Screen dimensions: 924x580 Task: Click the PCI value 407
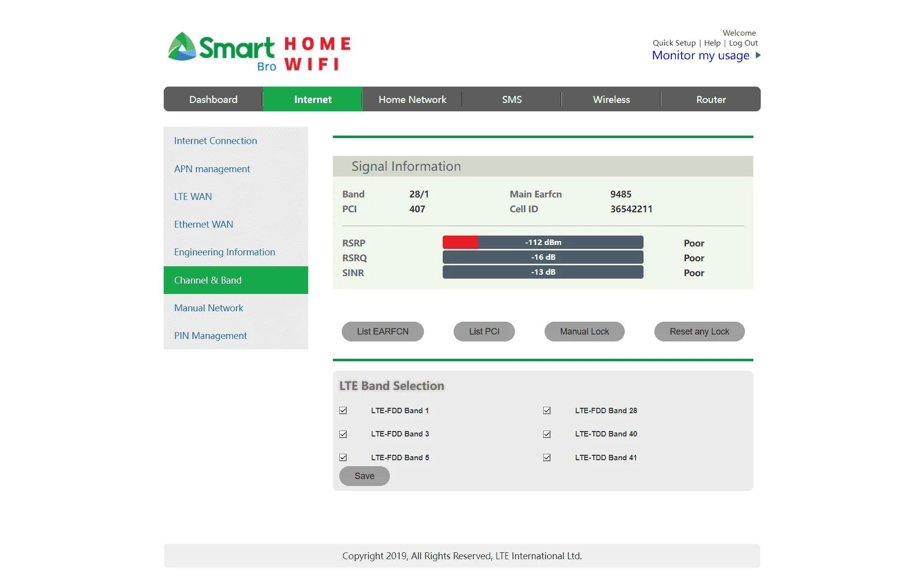(417, 209)
